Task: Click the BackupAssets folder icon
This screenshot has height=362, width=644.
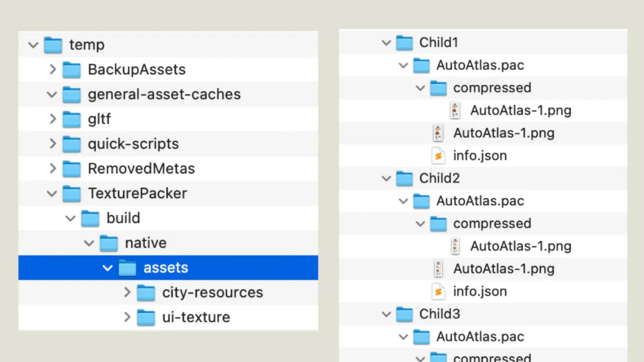Action: point(72,70)
